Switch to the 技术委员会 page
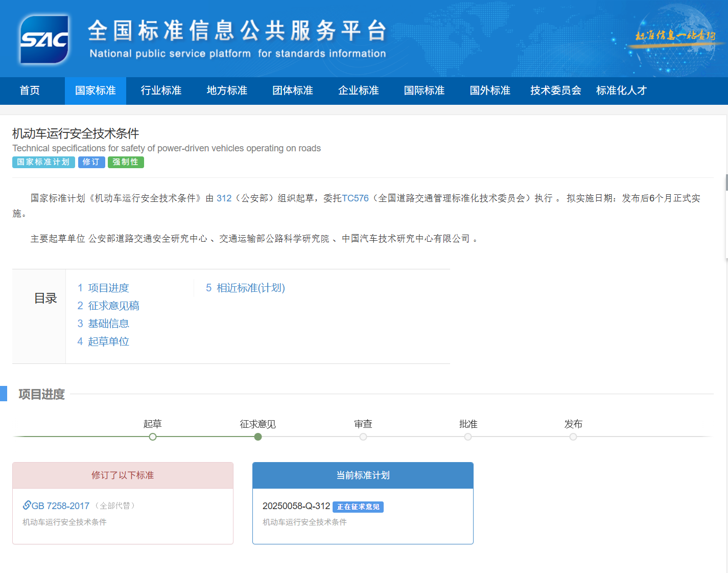This screenshot has width=728, height=573. [x=555, y=90]
